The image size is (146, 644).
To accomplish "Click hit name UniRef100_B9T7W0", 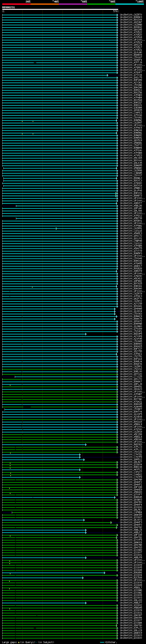I will [131, 399].
